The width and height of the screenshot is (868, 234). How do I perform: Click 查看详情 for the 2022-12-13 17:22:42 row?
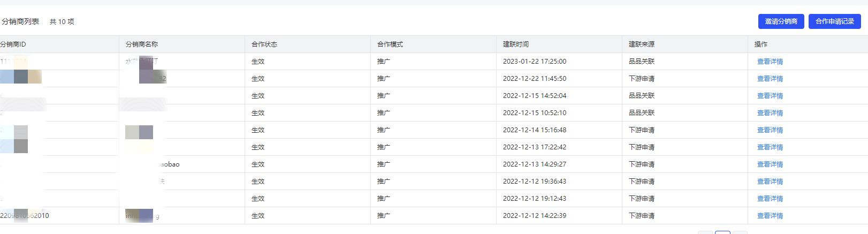coord(770,147)
